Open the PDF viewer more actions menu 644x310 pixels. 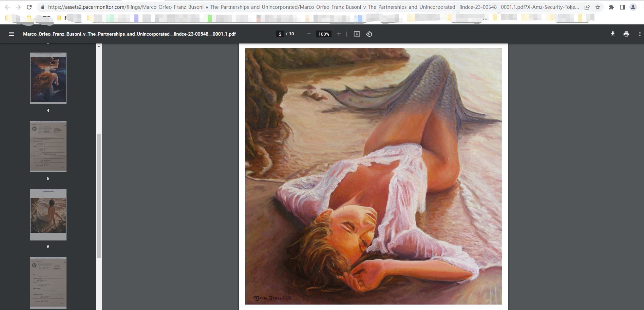[640, 34]
